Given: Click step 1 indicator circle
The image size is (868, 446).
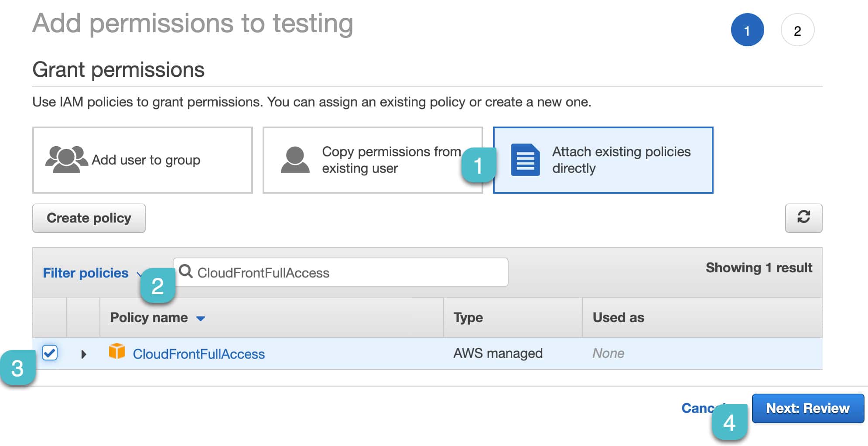Looking at the screenshot, I should [747, 30].
